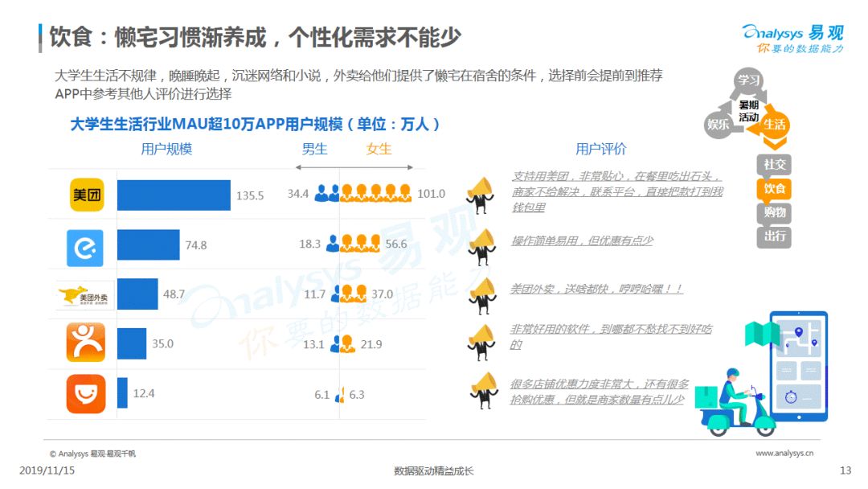Click the 用户规模 column header
The width and height of the screenshot is (868, 489).
click(x=166, y=149)
